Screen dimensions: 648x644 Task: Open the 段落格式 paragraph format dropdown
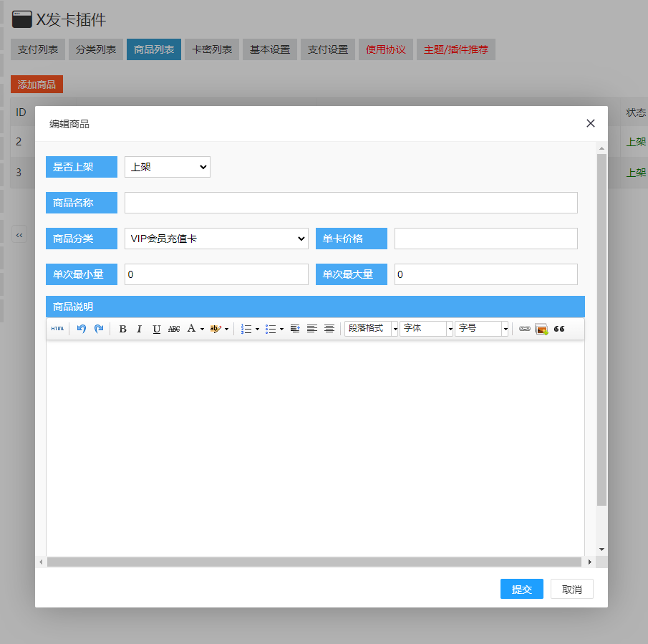pyautogui.click(x=371, y=329)
